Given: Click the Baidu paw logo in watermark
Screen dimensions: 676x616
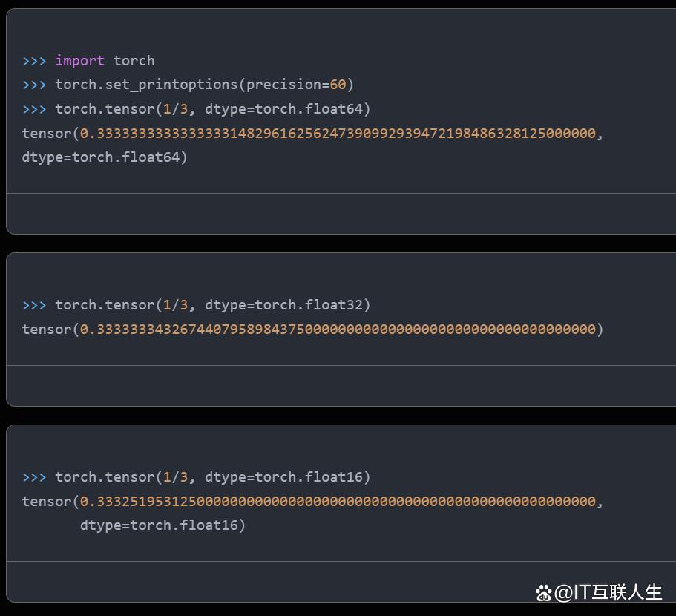Looking at the screenshot, I should coord(544,593).
